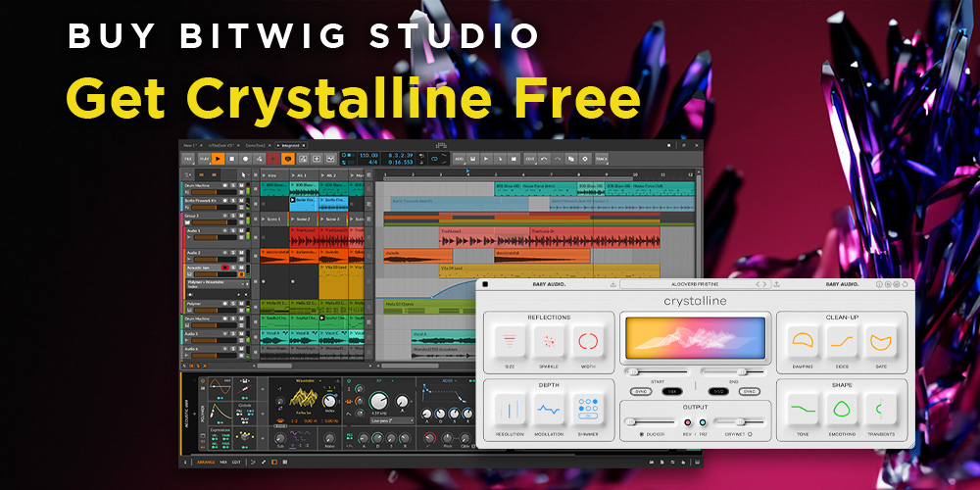Open the Smoothing control in Shape

point(842,410)
